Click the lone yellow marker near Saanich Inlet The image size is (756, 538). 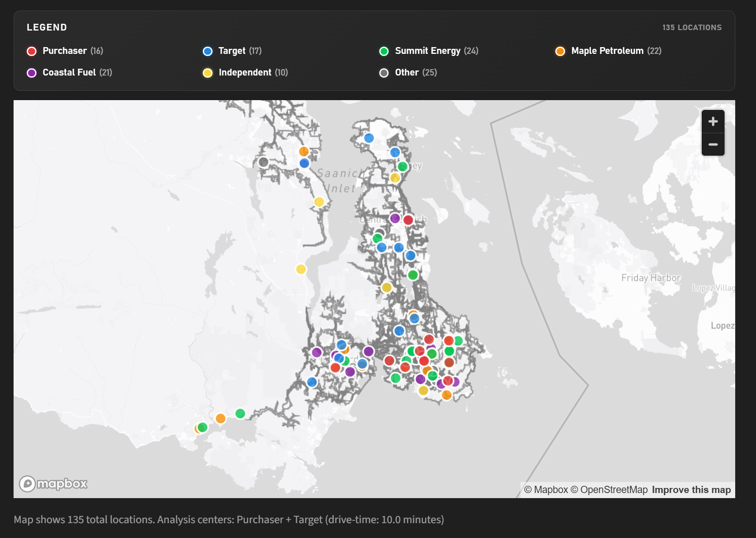pyautogui.click(x=319, y=202)
